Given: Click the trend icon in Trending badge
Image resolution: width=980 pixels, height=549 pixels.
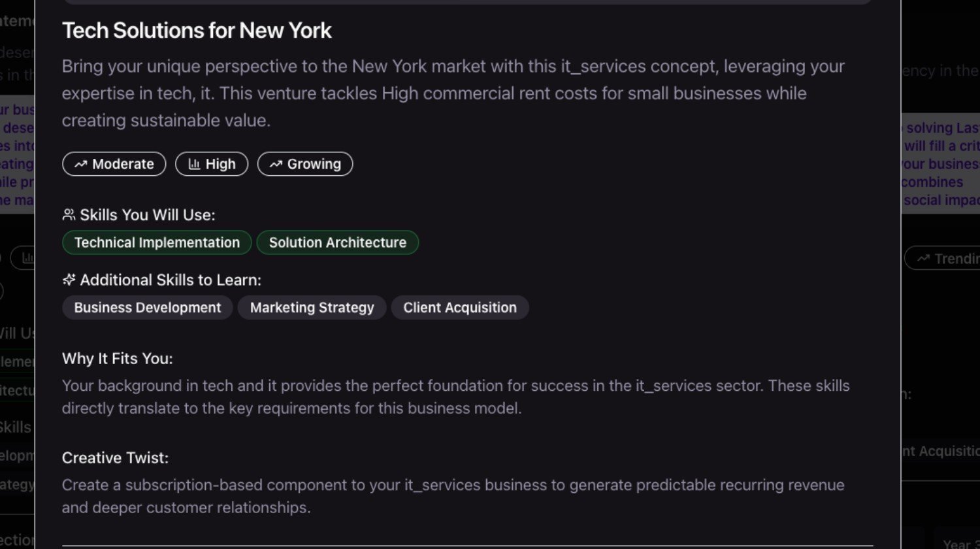Looking at the screenshot, I should (923, 258).
